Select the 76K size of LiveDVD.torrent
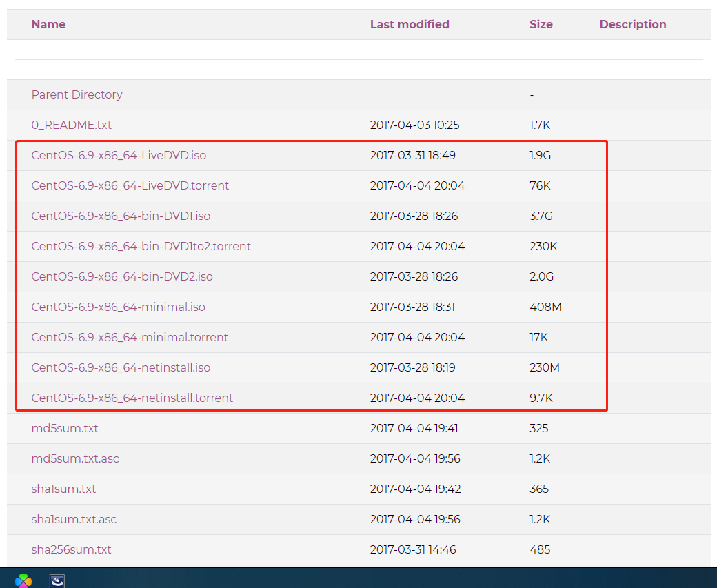This screenshot has width=717, height=588. click(540, 185)
